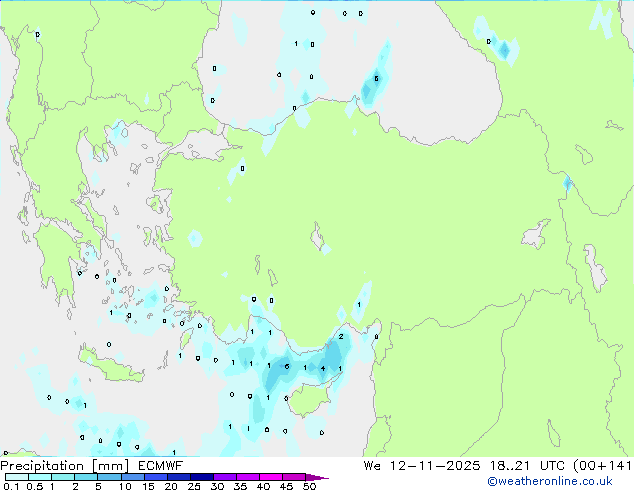Click the '18..21' time range text
The width and height of the screenshot is (634, 490).
tap(509, 466)
